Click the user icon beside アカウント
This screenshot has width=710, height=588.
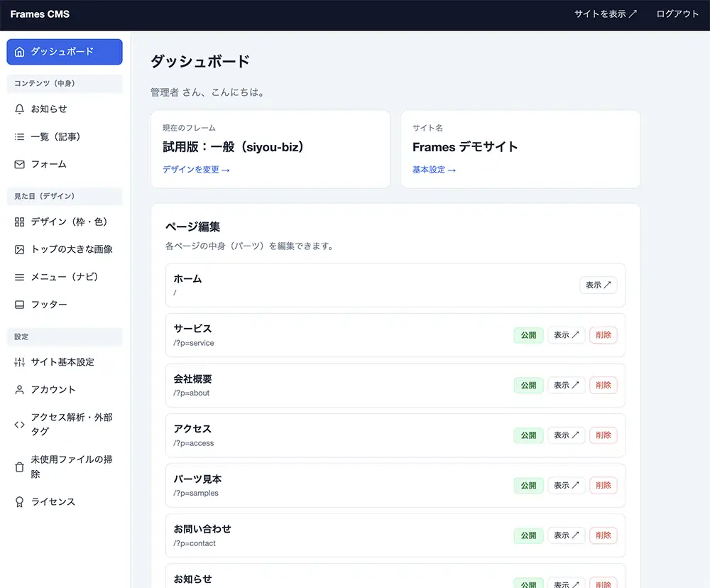[19, 390]
